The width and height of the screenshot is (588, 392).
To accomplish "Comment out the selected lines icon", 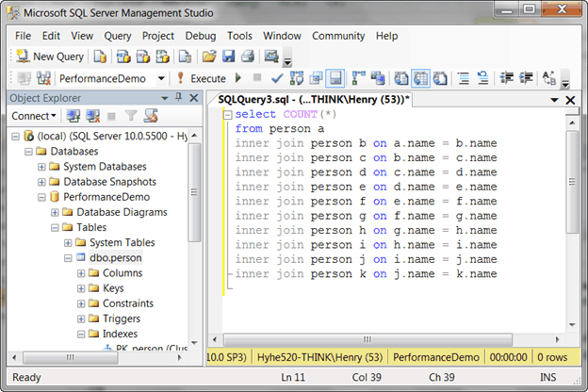I will coord(464,78).
